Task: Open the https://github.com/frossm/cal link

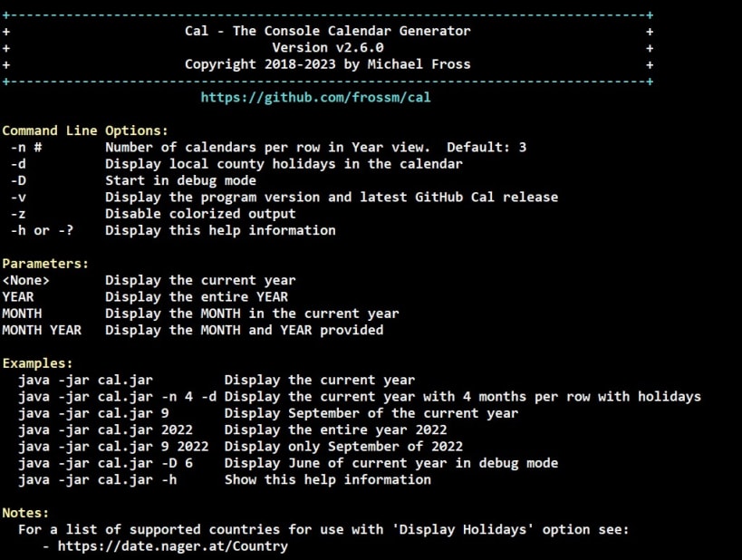Action: point(315,98)
